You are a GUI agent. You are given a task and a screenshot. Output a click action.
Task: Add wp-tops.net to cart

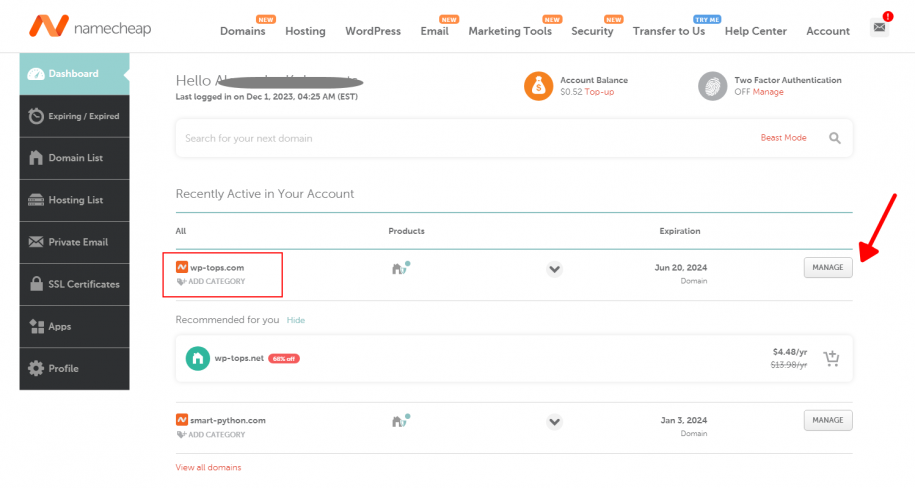click(831, 359)
